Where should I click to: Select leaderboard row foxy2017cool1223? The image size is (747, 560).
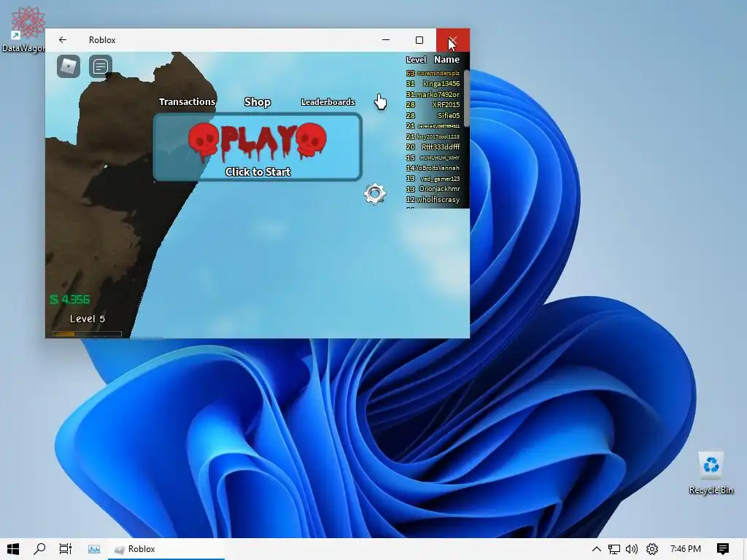pyautogui.click(x=433, y=136)
